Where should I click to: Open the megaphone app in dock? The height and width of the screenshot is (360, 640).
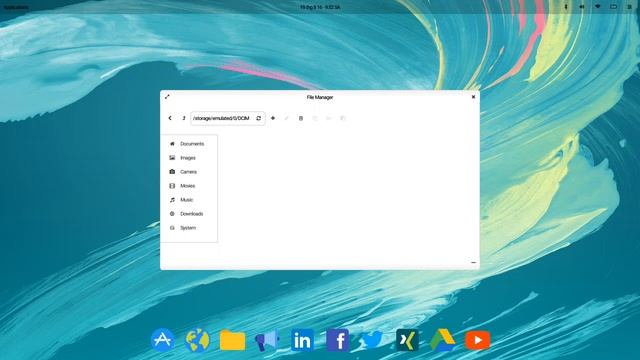click(x=267, y=340)
